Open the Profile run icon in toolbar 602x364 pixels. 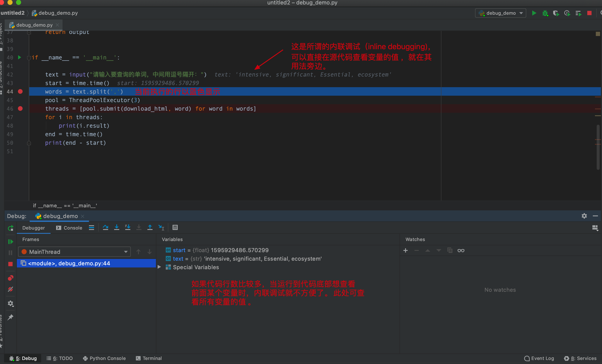click(x=567, y=13)
